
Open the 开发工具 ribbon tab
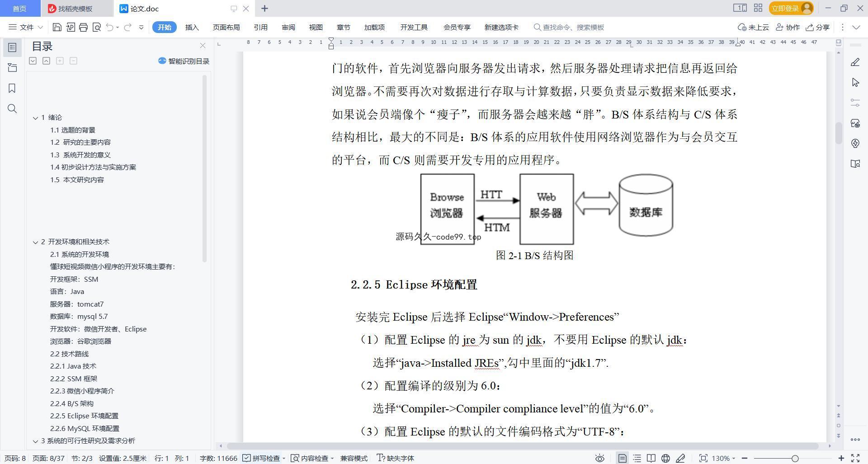tap(414, 27)
